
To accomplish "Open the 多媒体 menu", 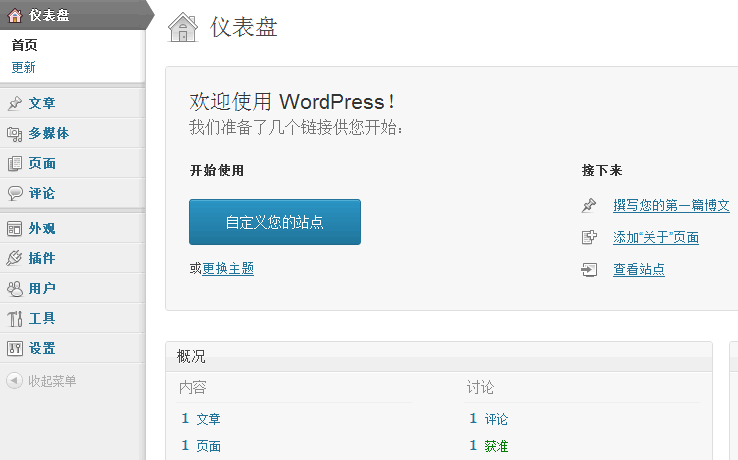I will coord(72,133).
